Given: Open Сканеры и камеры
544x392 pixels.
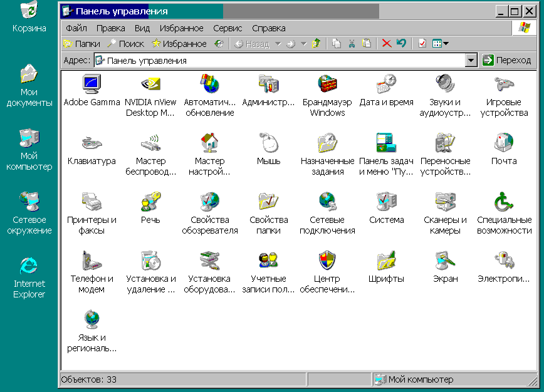Looking at the screenshot, I should 445,214.
